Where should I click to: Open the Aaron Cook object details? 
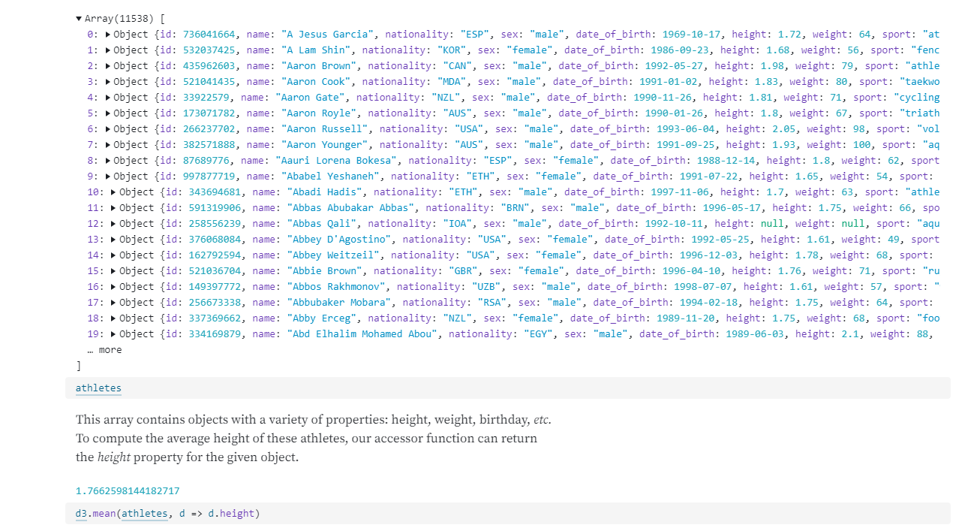pos(108,82)
